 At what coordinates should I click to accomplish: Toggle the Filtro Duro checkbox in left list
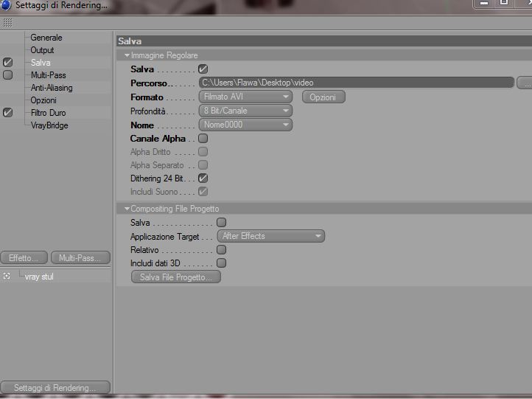[7, 112]
